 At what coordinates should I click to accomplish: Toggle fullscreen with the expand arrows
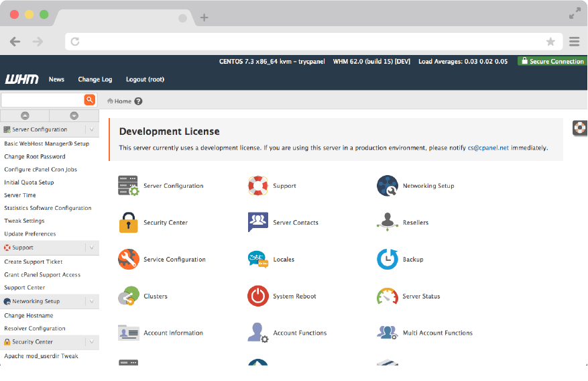[x=575, y=13]
